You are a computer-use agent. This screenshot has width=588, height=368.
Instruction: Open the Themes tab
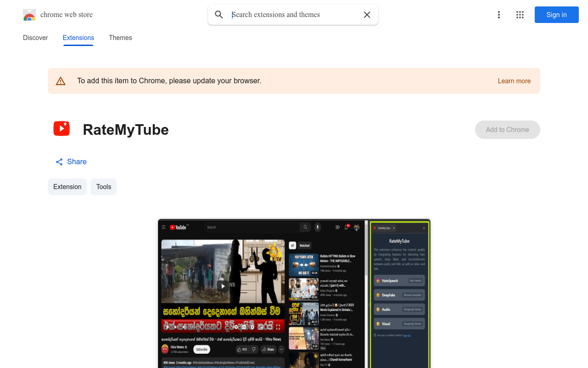pos(120,38)
